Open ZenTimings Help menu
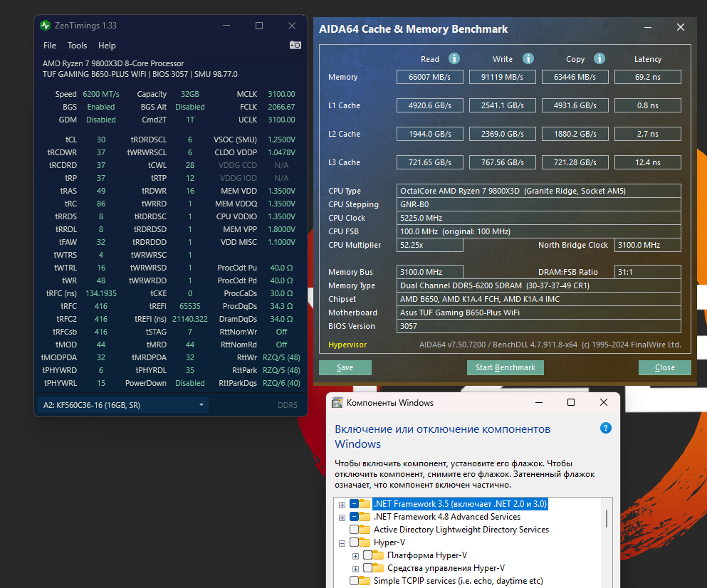The height and width of the screenshot is (588, 707). 107,46
